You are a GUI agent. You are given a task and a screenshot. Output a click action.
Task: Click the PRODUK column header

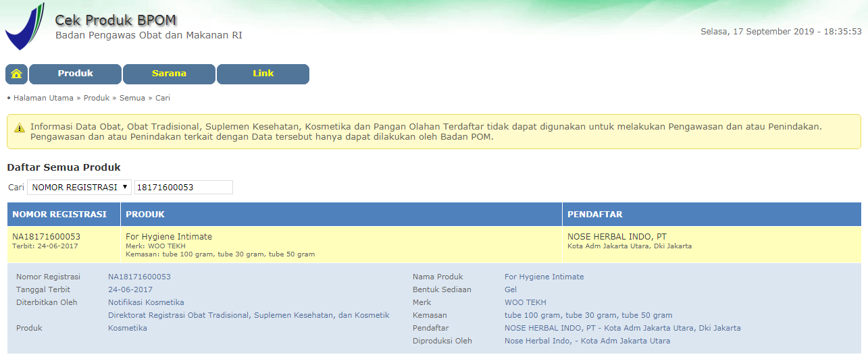145,215
